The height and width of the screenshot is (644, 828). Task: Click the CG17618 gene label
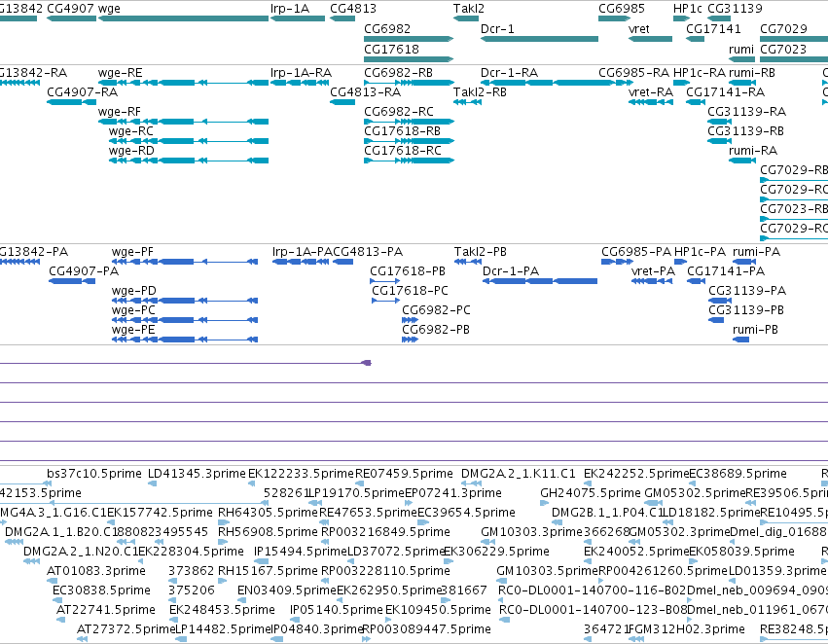point(391,49)
